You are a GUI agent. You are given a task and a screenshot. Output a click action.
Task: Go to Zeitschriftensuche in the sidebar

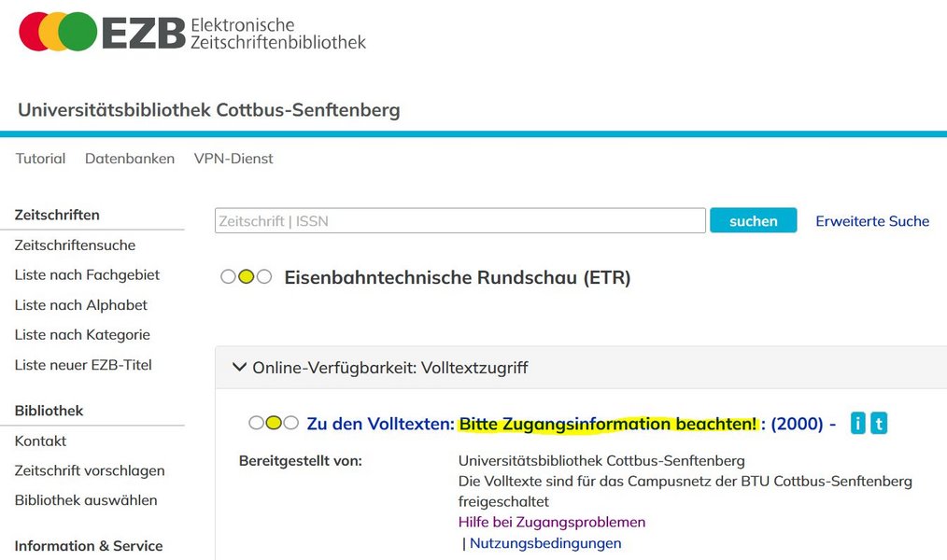(x=75, y=245)
